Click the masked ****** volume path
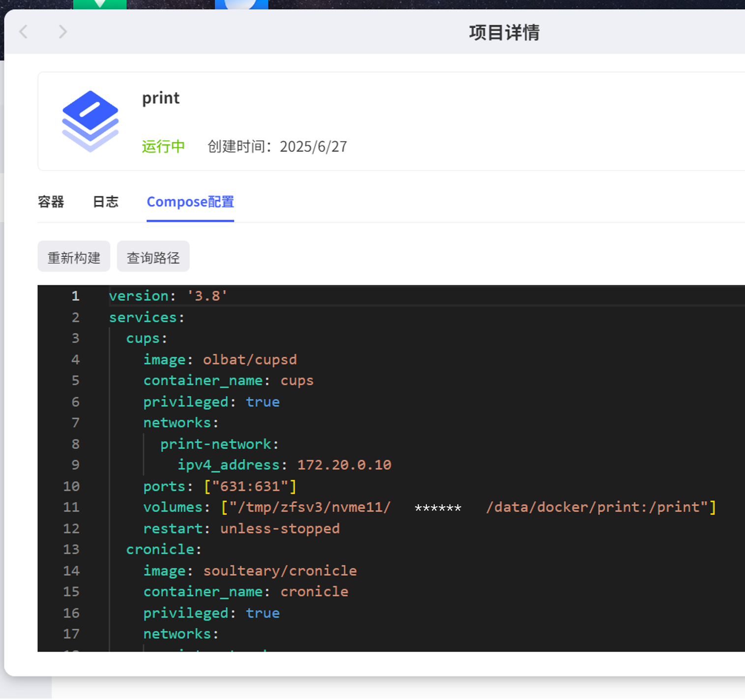Viewport: 745px width, 700px height. tap(437, 507)
